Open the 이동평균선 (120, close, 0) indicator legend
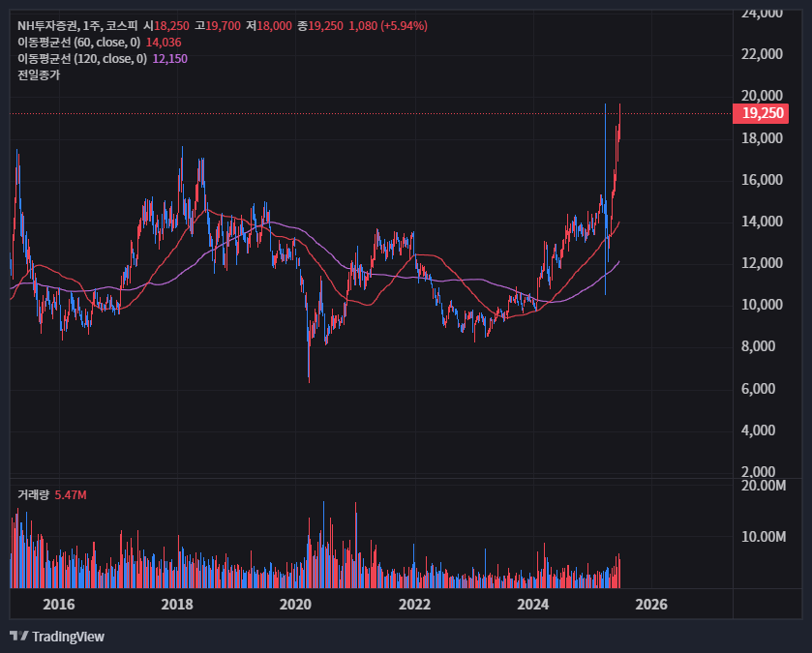The width and height of the screenshot is (812, 653). click(x=82, y=59)
